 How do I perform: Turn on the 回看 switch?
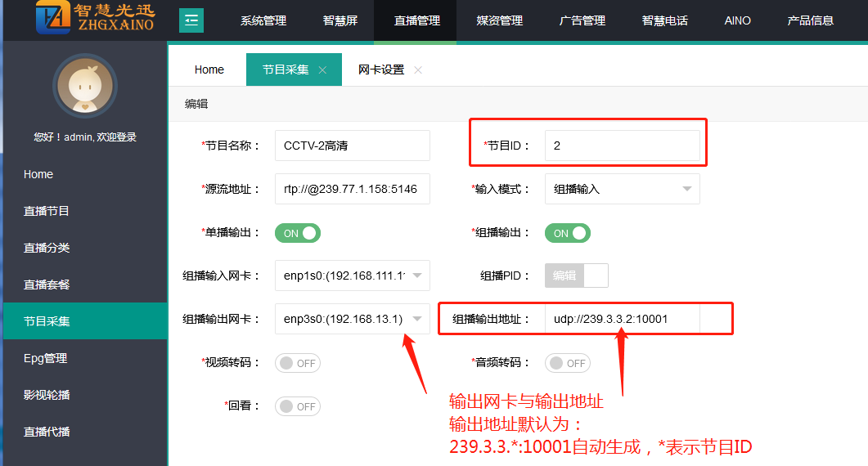298,406
